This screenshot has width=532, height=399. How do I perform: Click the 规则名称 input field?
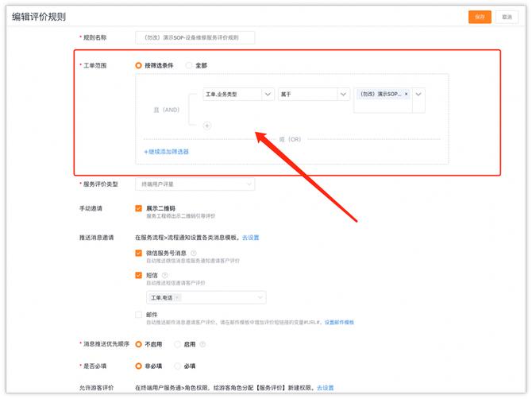(x=195, y=37)
